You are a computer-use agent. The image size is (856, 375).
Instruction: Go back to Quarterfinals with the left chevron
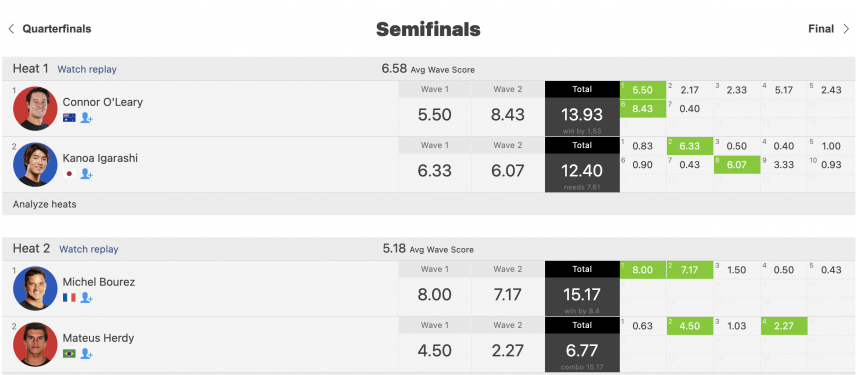[11, 29]
